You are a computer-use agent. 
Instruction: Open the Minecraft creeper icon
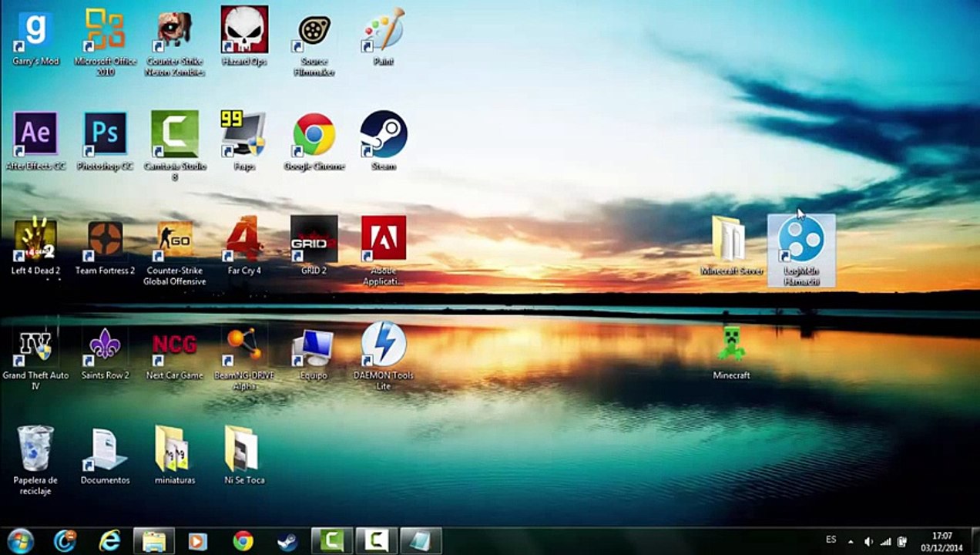point(730,344)
